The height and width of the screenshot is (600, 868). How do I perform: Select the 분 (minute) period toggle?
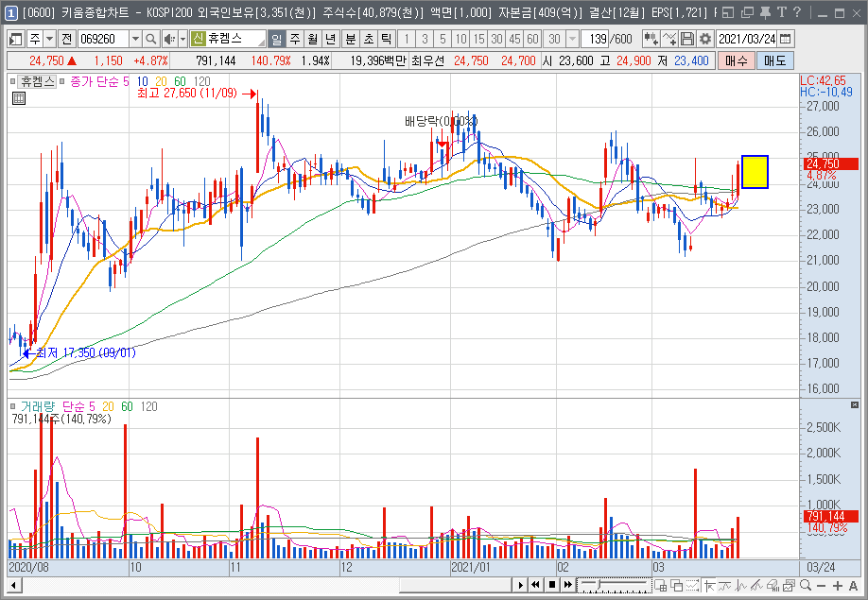point(351,39)
